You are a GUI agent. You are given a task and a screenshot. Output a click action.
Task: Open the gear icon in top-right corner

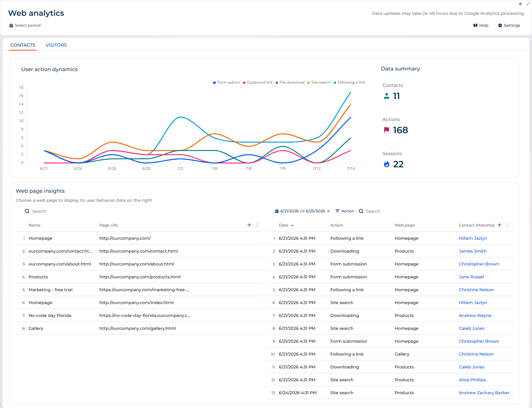520,4
